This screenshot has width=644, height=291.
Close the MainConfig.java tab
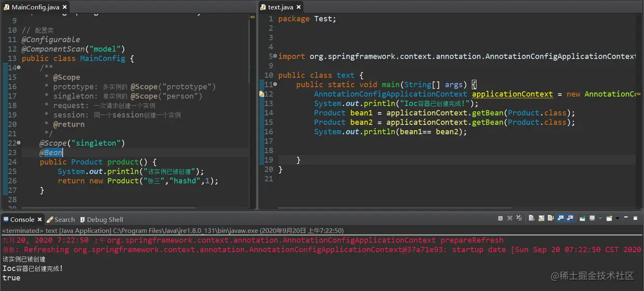64,7
